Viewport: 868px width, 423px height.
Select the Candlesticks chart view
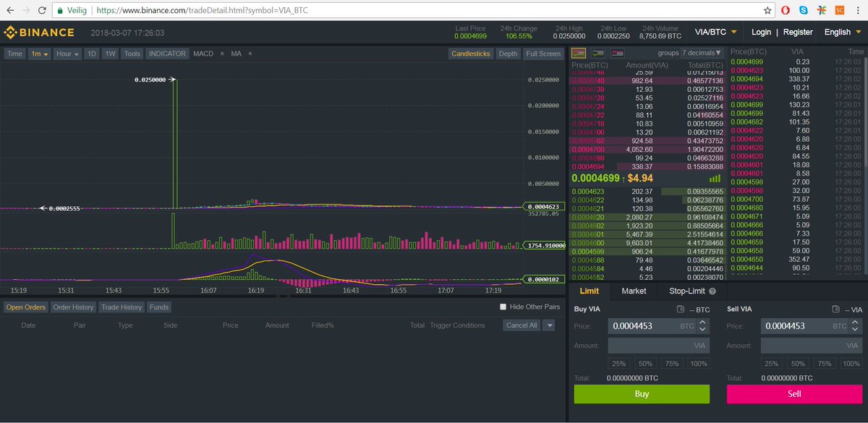coord(471,54)
